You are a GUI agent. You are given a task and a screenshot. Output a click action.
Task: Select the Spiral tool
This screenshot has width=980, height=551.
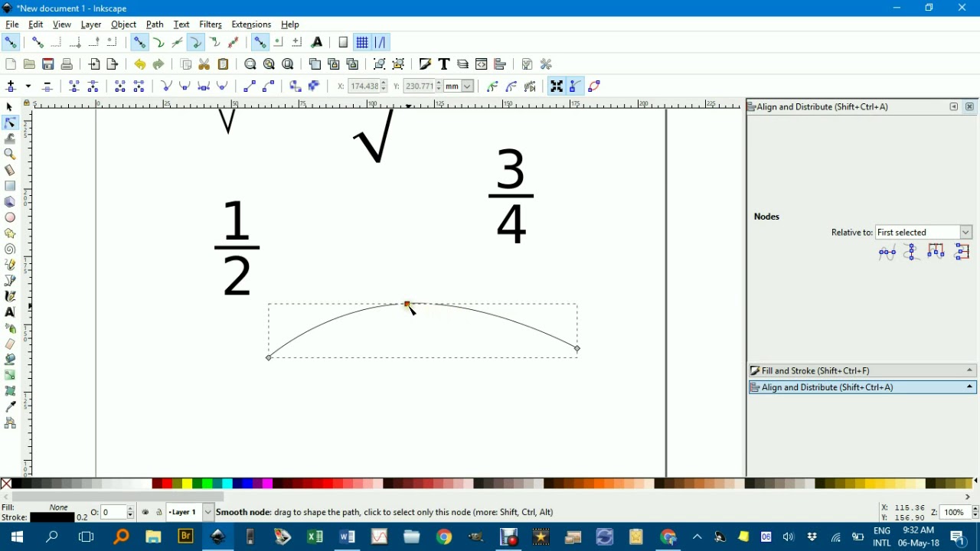[x=10, y=249]
